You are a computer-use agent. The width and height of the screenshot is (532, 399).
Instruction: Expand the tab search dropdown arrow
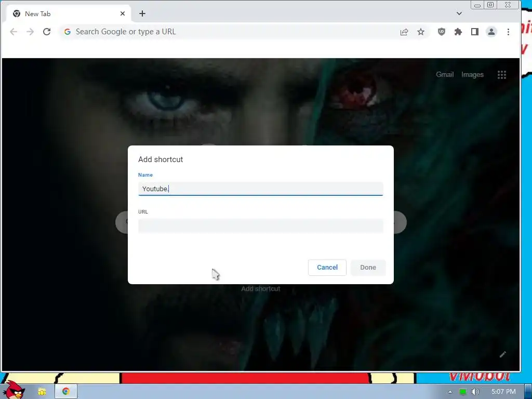click(459, 14)
